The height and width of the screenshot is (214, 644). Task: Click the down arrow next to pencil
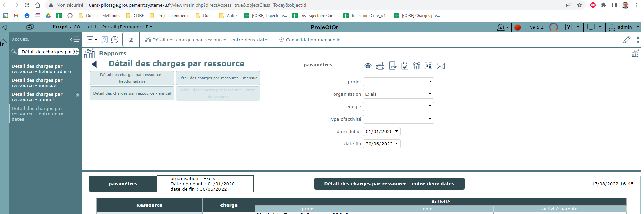[x=638, y=42]
